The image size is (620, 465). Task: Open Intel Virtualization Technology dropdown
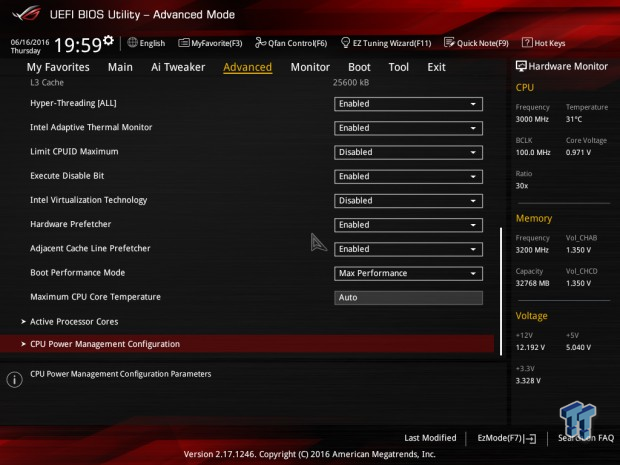point(408,200)
